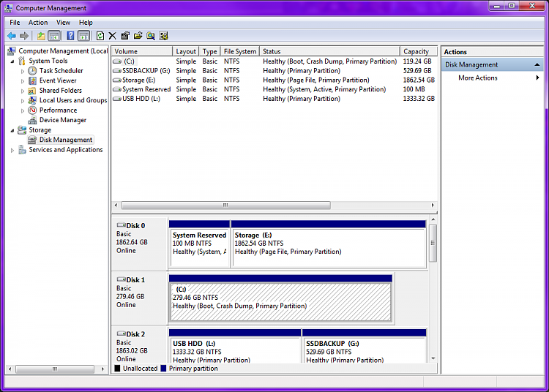The image size is (549, 392).
Task: Select the Storage (E:) volume row
Action: (274, 80)
